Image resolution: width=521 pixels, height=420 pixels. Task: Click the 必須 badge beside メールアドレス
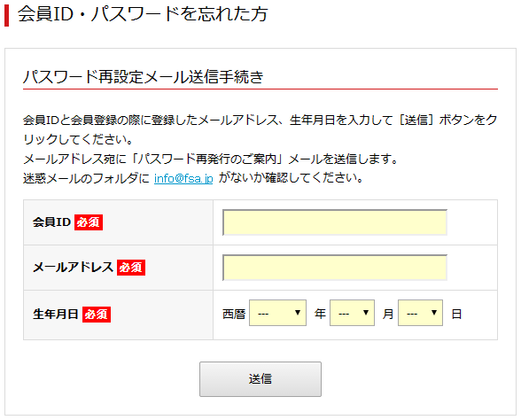(131, 268)
